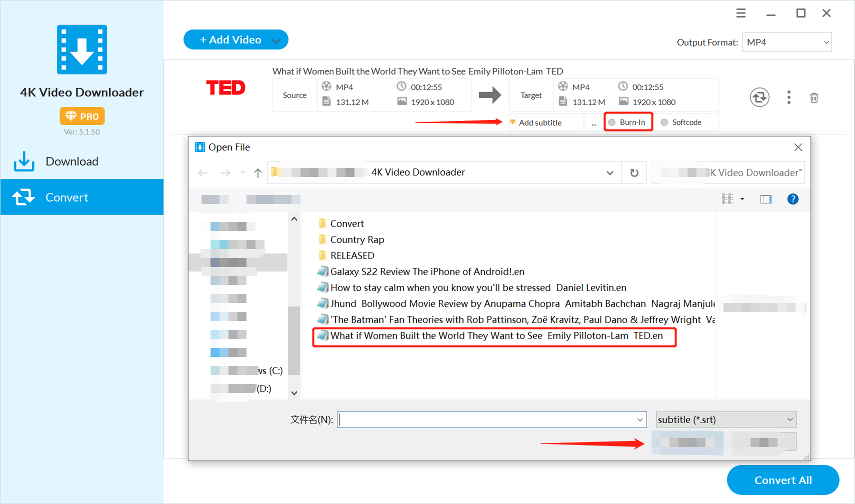Click the hamburger menu icon in title bar
The width and height of the screenshot is (855, 504).
pyautogui.click(x=740, y=13)
